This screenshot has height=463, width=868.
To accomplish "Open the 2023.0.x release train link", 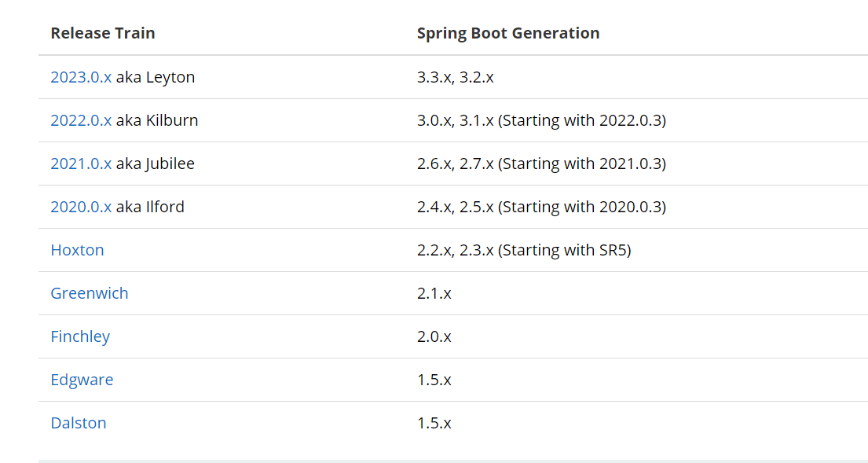I will [81, 77].
